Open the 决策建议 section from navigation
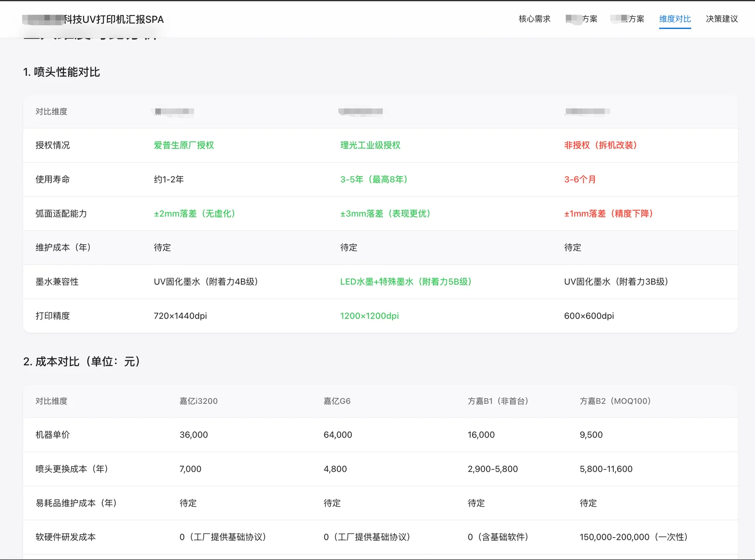This screenshot has height=560, width=755. click(722, 19)
